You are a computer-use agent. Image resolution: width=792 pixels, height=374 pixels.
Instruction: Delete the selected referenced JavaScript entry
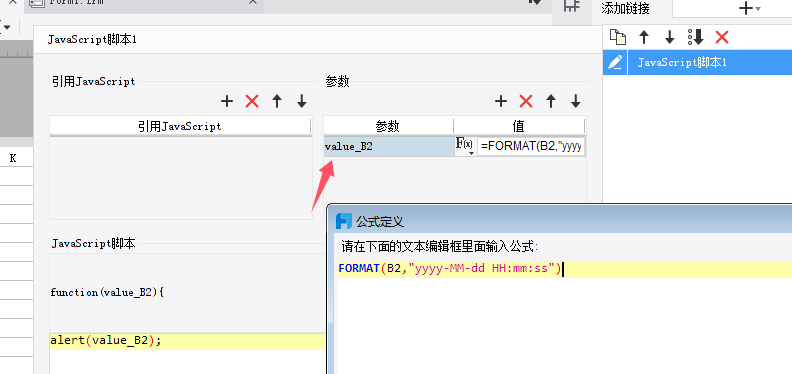[x=252, y=101]
